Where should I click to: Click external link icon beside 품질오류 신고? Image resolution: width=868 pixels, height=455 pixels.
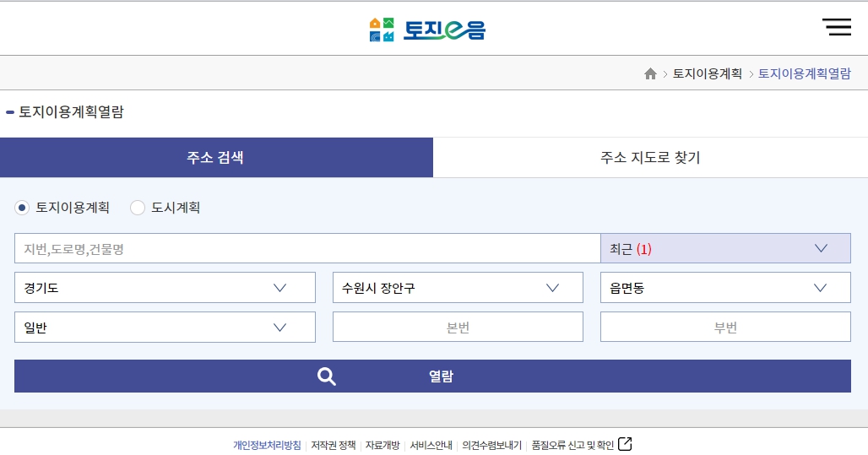pos(625,444)
